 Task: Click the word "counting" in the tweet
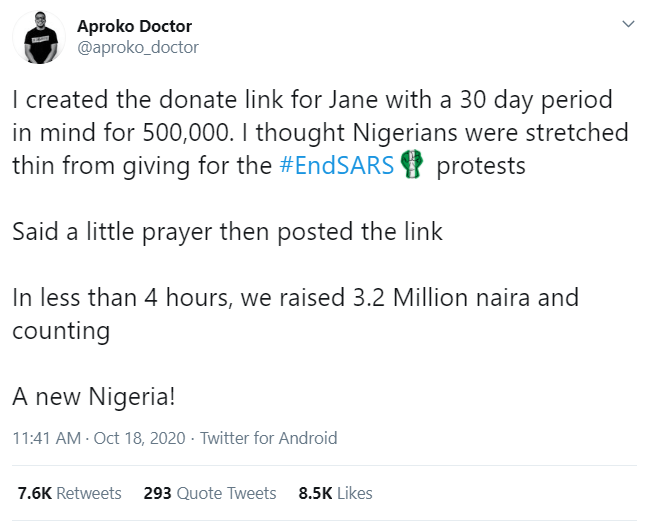pos(60,330)
